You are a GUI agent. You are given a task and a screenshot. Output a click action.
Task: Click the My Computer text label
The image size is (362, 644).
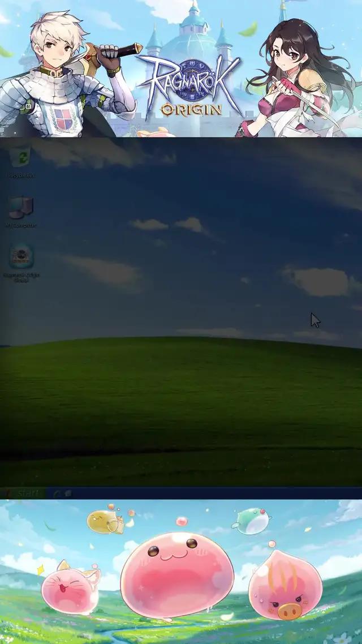[21, 225]
